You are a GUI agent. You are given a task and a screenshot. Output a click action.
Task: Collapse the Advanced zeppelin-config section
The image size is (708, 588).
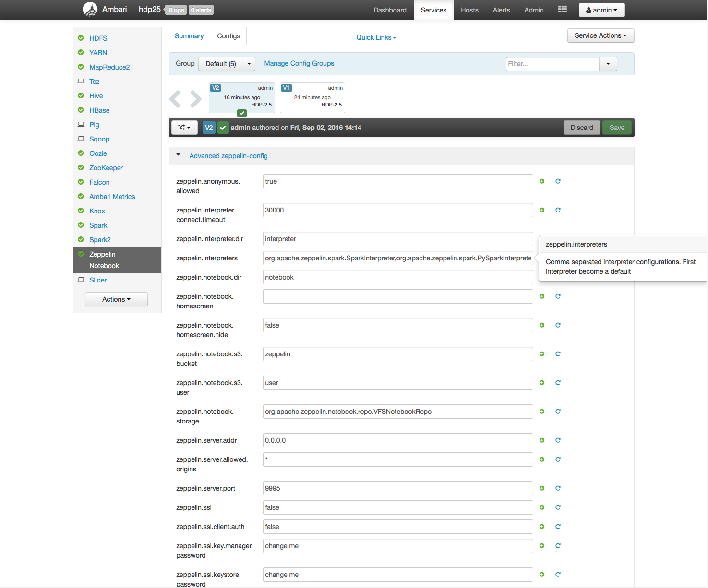pos(178,154)
